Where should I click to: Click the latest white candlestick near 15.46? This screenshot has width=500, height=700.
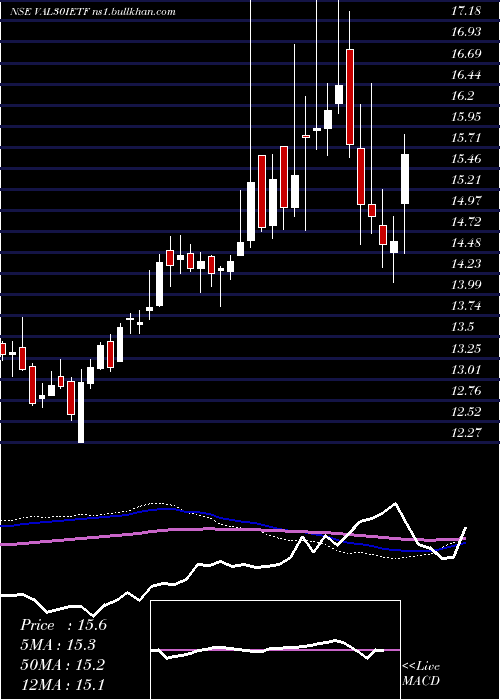(405, 179)
